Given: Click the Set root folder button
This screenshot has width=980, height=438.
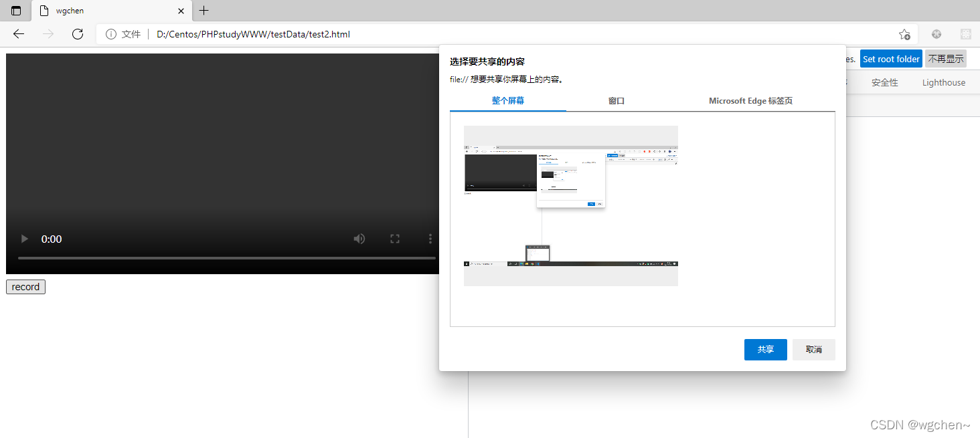Looking at the screenshot, I should click(x=891, y=59).
